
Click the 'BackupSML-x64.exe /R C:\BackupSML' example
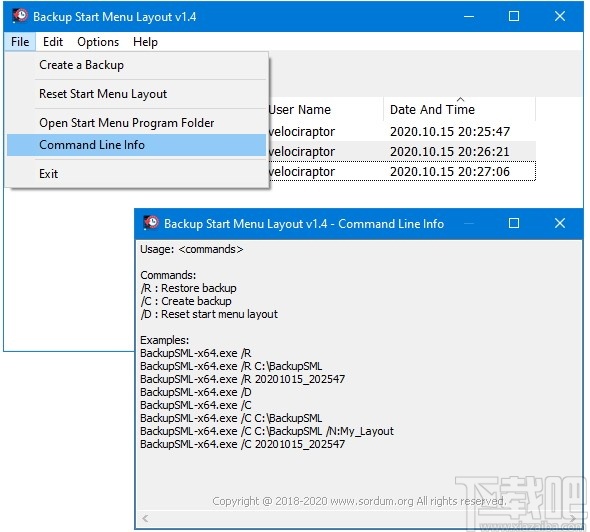coord(231,366)
